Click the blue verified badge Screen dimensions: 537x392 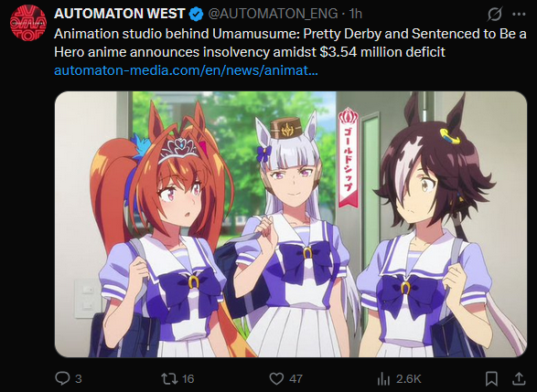197,14
